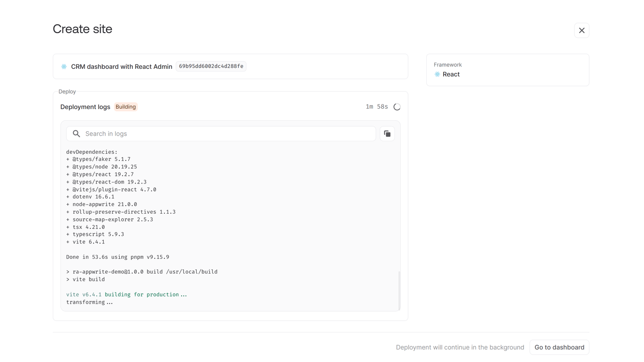Click the React framework name
644x362 pixels.
tap(451, 74)
